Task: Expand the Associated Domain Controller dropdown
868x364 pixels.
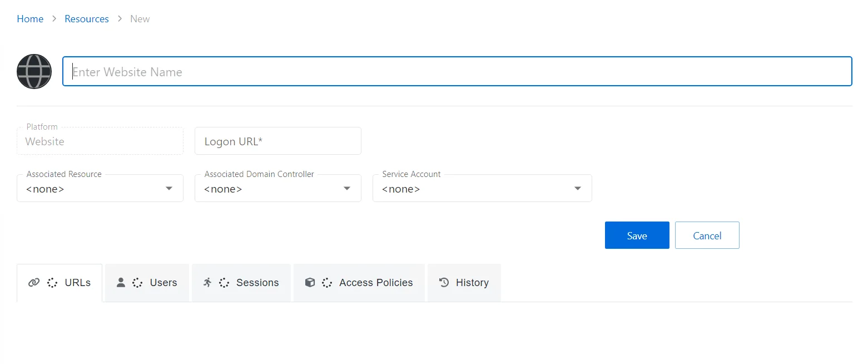Action: [278, 188]
